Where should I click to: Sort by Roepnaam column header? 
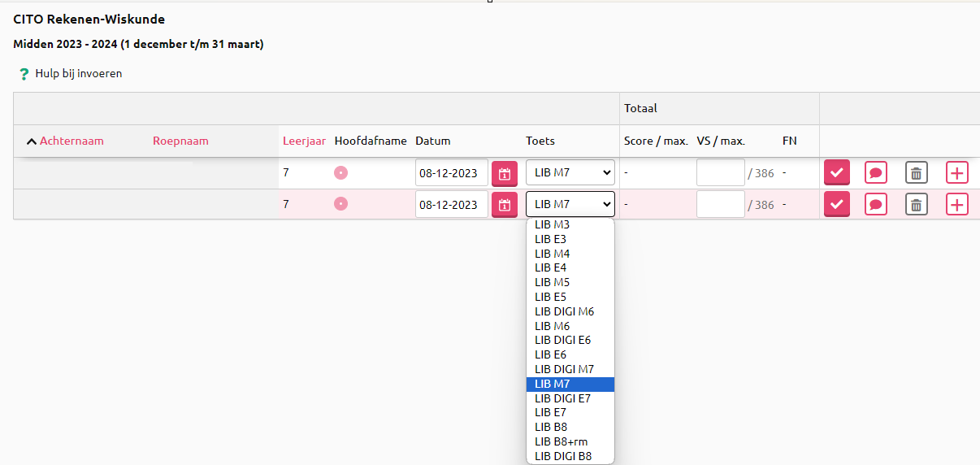click(180, 141)
